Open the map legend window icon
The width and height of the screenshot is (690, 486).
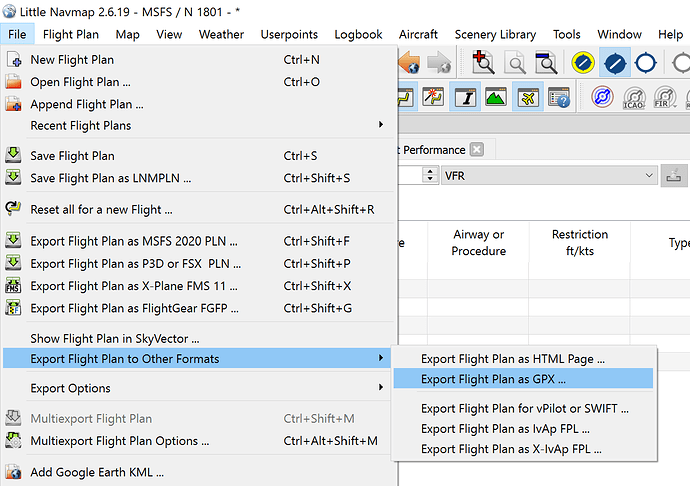558,98
